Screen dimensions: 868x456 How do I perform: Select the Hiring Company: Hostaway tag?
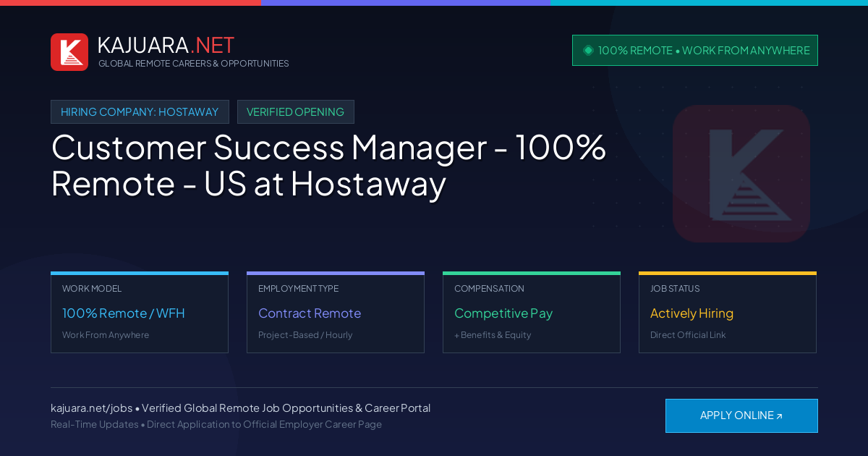(140, 111)
